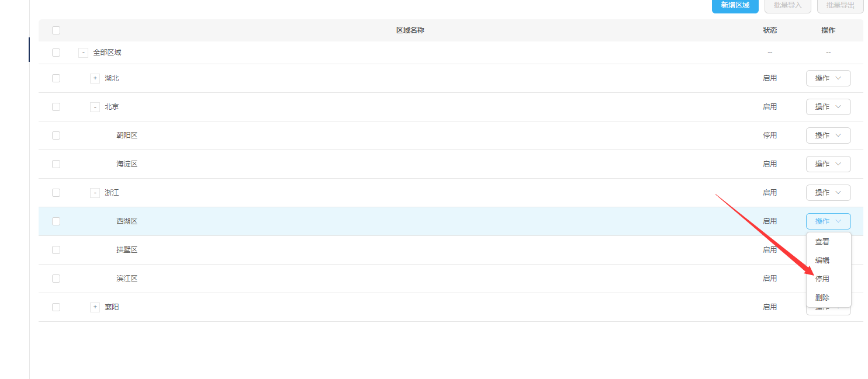This screenshot has width=868, height=379.
Task: Check the box for 朝阳区 row
Action: point(56,135)
